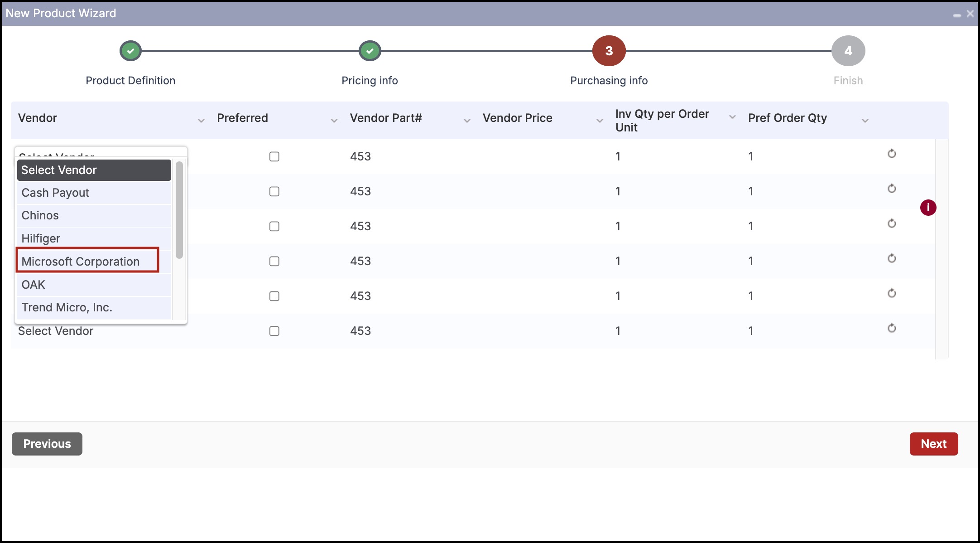980x543 pixels.
Task: Choose OAK from vendor list
Action: click(94, 285)
